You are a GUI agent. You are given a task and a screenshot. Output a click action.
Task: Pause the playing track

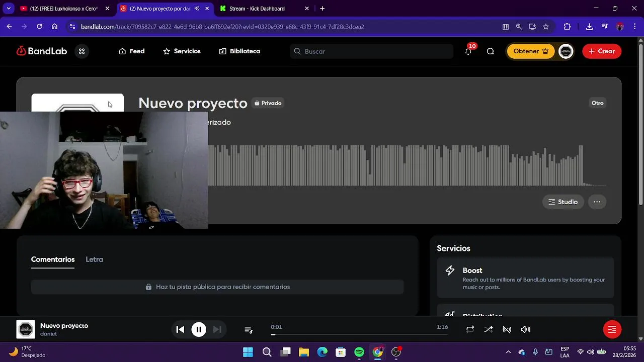point(199,329)
